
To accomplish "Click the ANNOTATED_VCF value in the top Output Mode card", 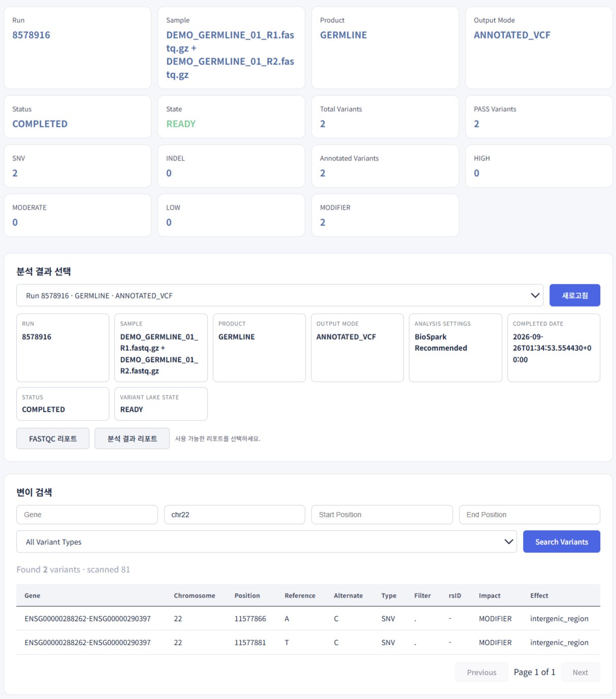I will click(x=512, y=35).
